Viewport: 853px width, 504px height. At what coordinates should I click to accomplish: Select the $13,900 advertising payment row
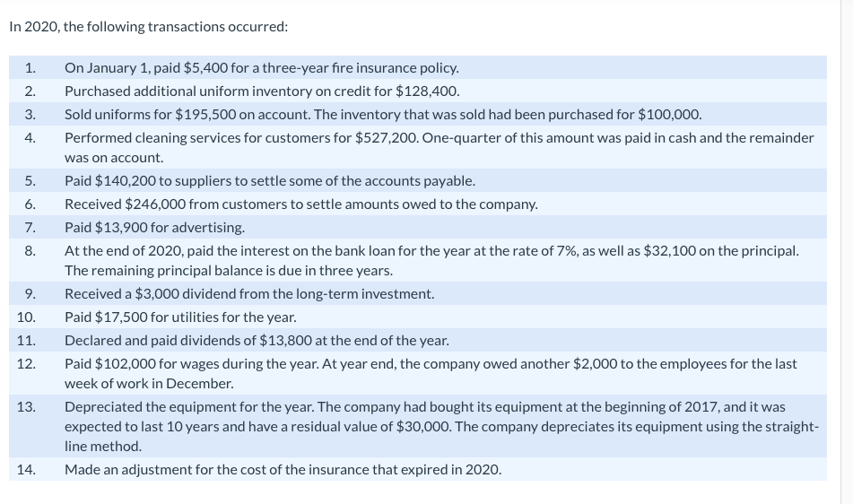click(x=418, y=227)
